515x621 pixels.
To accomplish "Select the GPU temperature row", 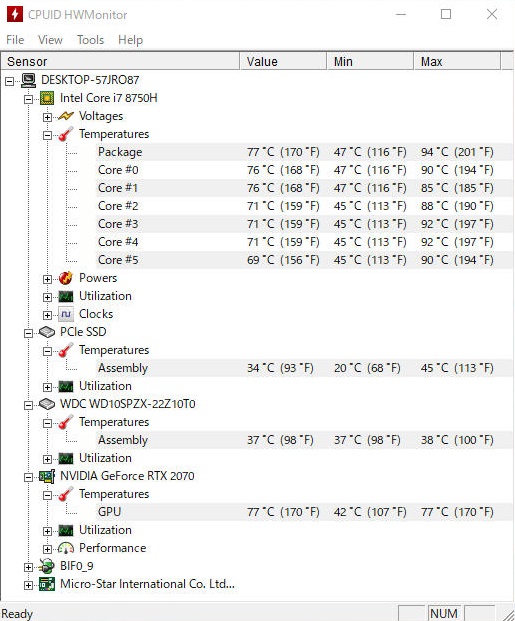I will point(304,512).
